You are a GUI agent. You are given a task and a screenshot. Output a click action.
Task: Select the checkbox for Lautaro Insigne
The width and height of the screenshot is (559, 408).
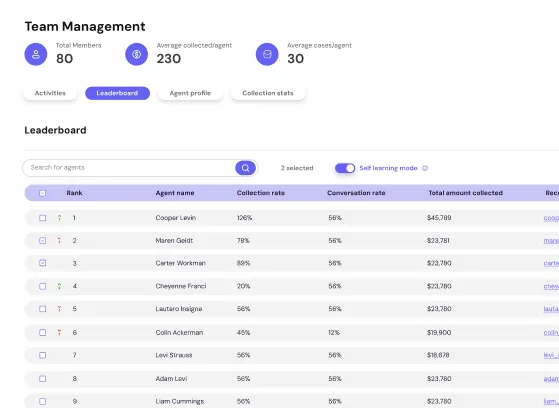42,309
